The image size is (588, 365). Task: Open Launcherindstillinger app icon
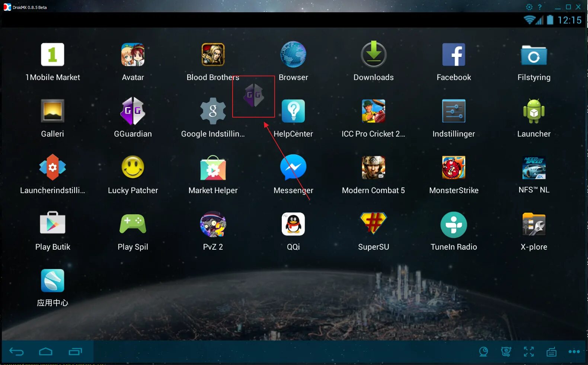[x=52, y=167]
